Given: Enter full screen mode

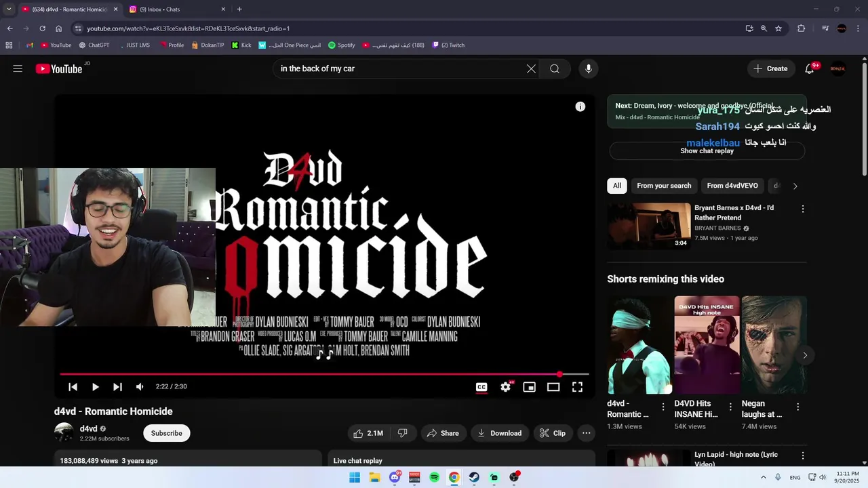Looking at the screenshot, I should 577,387.
